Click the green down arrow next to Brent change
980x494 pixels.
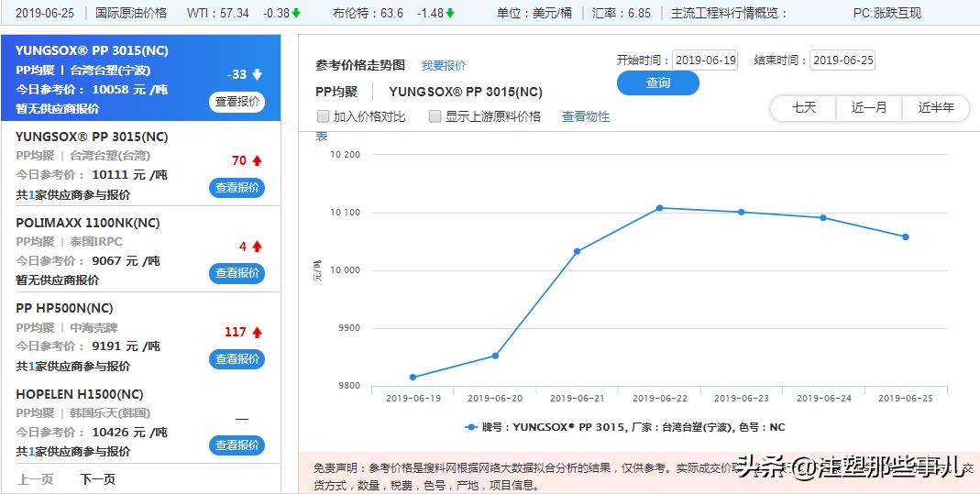tap(450, 13)
